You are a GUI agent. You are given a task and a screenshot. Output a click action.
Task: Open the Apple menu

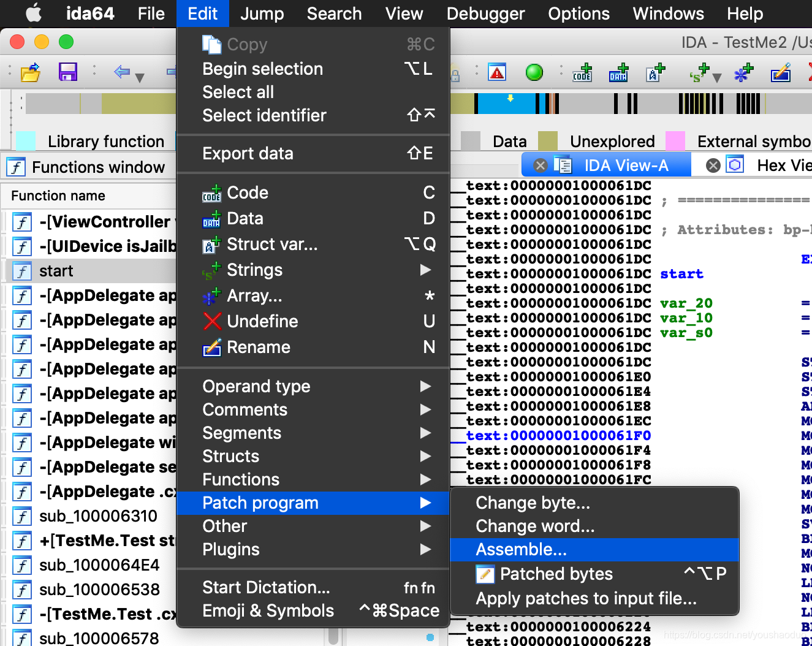pyautogui.click(x=34, y=13)
